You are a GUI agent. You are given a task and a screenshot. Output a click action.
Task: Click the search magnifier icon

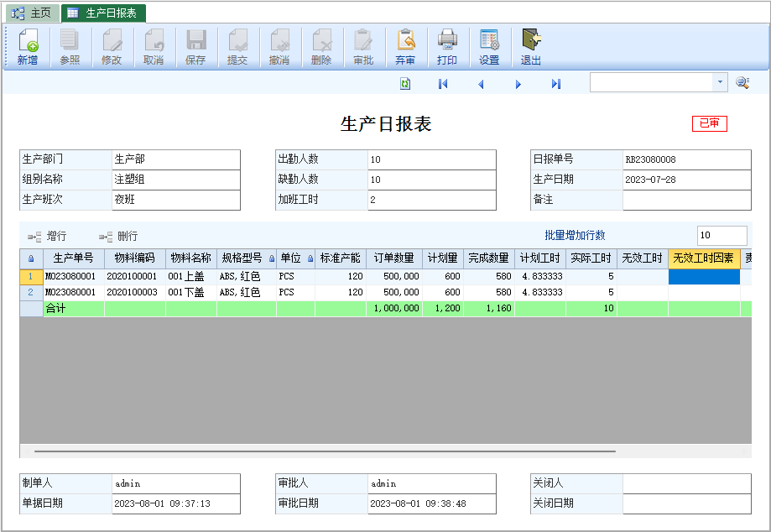coord(742,82)
